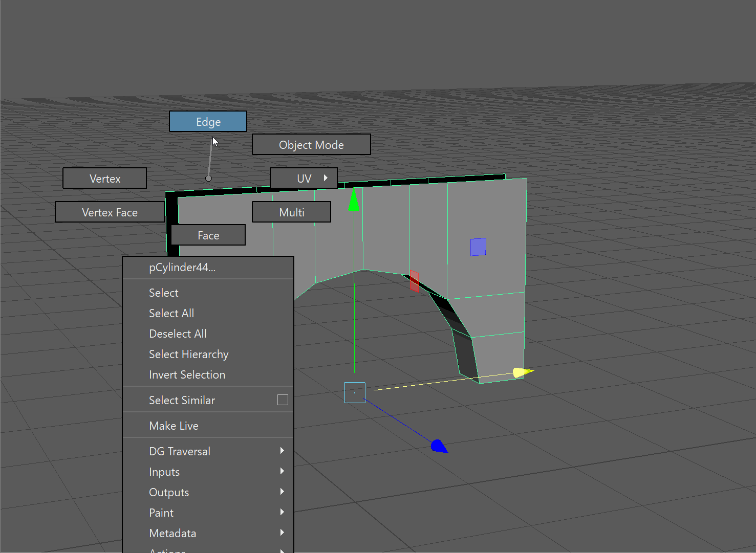Image resolution: width=756 pixels, height=553 pixels.
Task: Click the blue Z-axis cone handle
Action: tap(439, 446)
